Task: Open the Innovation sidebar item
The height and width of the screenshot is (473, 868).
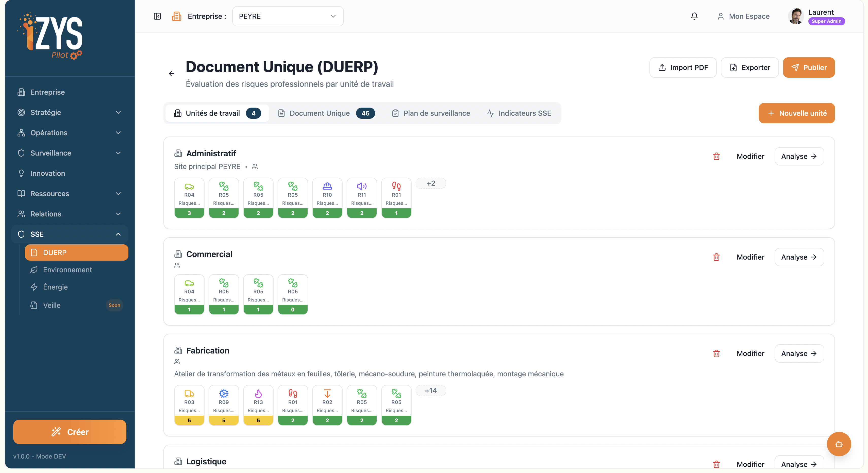Action: [x=70, y=174]
